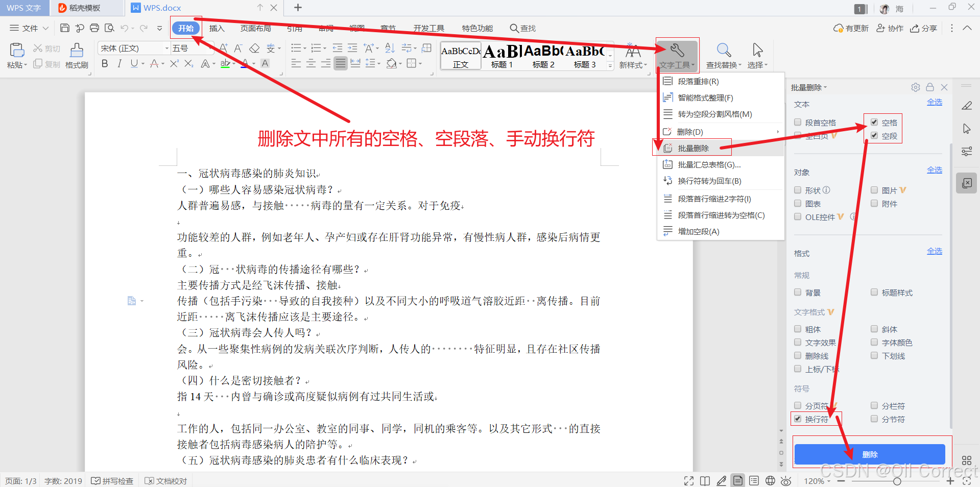Uncheck the 空格 (spaces) checkbox
The width and height of the screenshot is (980, 487).
tap(874, 122)
